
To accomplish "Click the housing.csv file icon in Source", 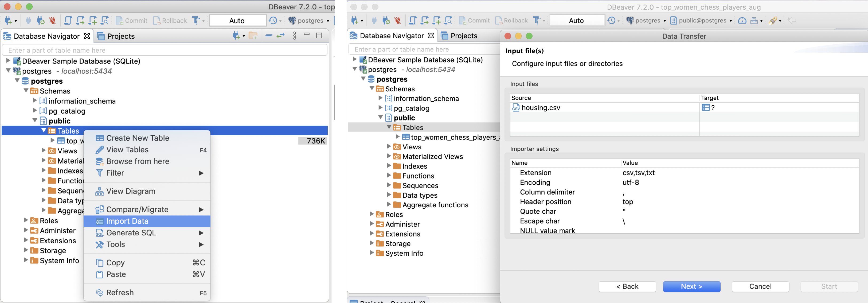I will [x=515, y=107].
